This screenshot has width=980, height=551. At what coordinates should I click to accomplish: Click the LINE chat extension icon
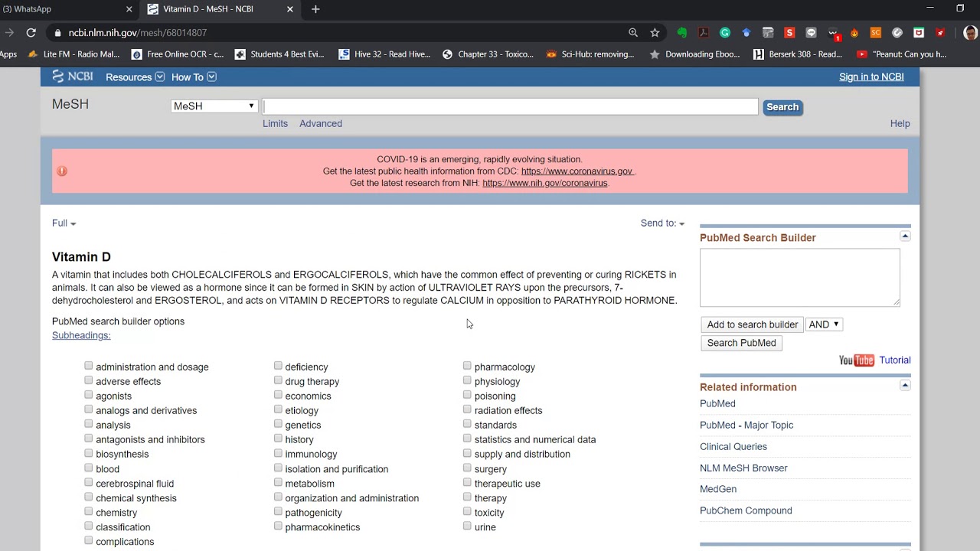811,33
